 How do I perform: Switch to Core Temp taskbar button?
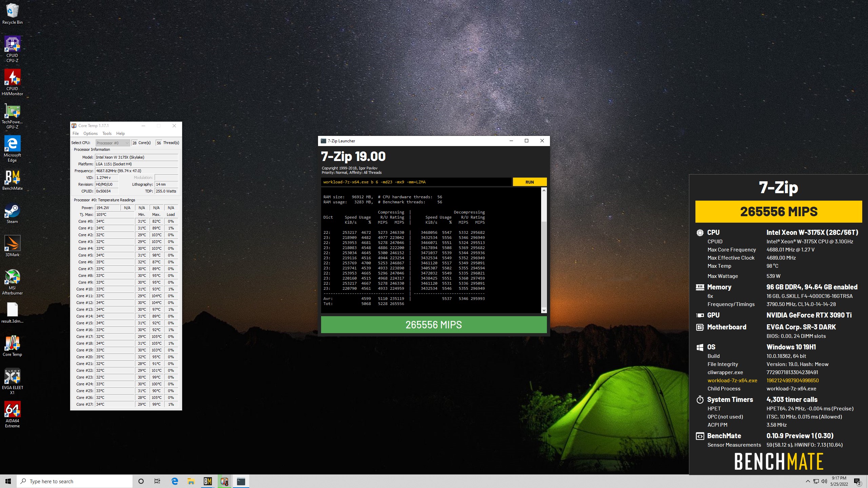point(224,481)
